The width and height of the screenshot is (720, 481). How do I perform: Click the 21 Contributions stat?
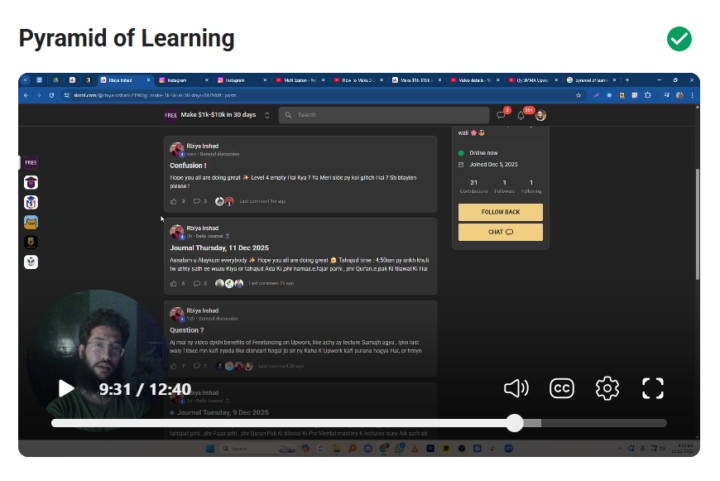(x=473, y=186)
